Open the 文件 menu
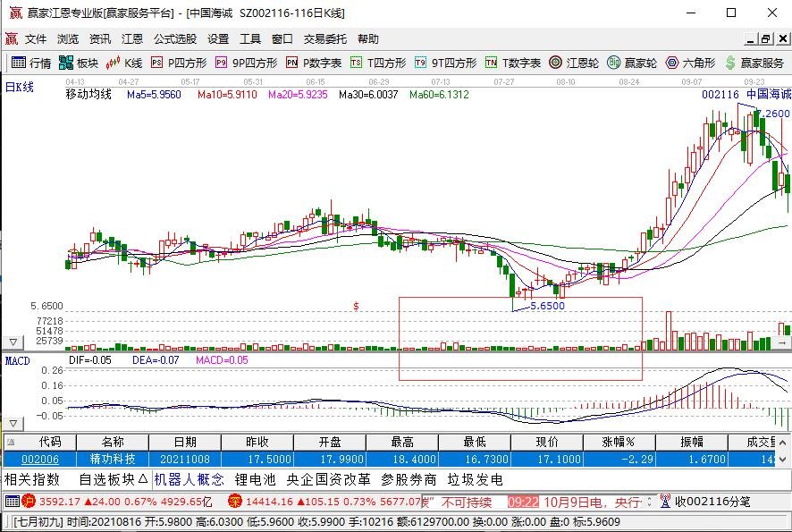 pos(36,39)
